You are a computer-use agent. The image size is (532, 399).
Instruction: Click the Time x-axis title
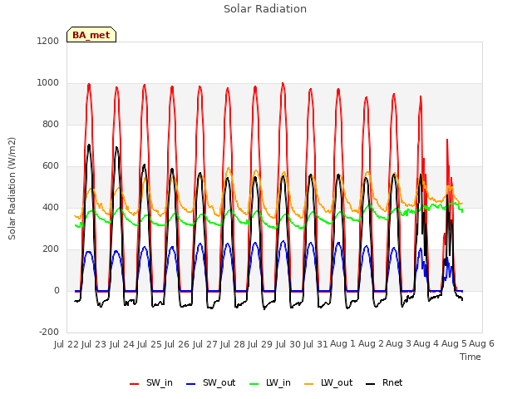[470, 357]
